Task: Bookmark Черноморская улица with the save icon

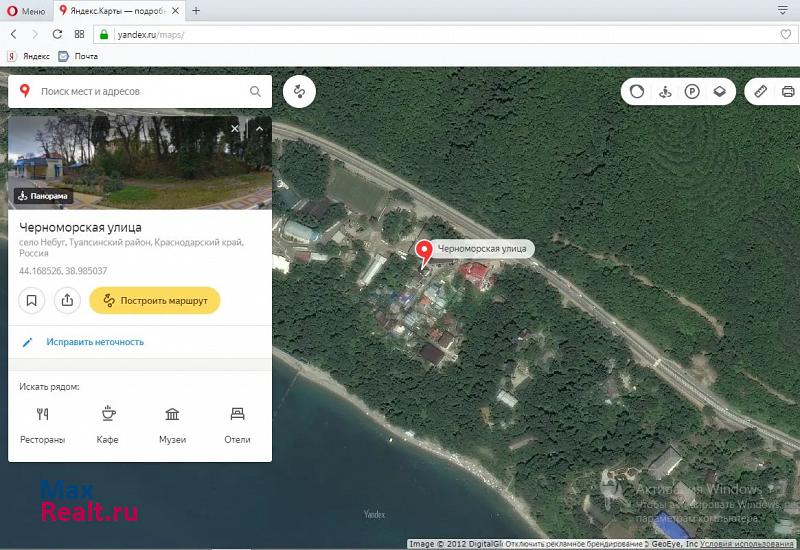Action: click(x=32, y=300)
